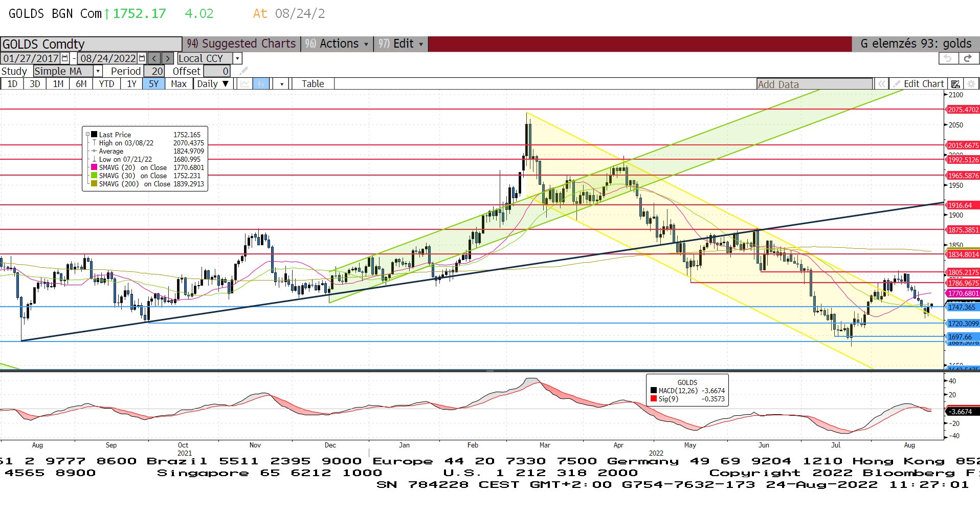
Task: Click the Offset value field
Action: click(x=217, y=71)
